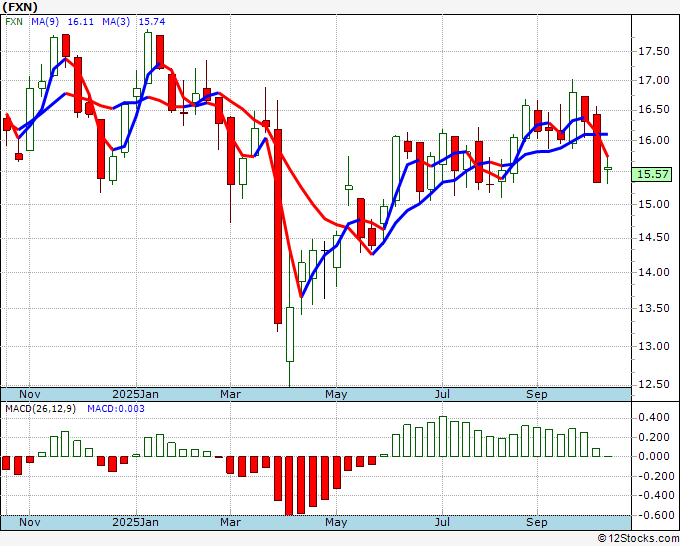Image resolution: width=680 pixels, height=546 pixels.
Task: Select the FXN legend label
Action: pos(14,21)
